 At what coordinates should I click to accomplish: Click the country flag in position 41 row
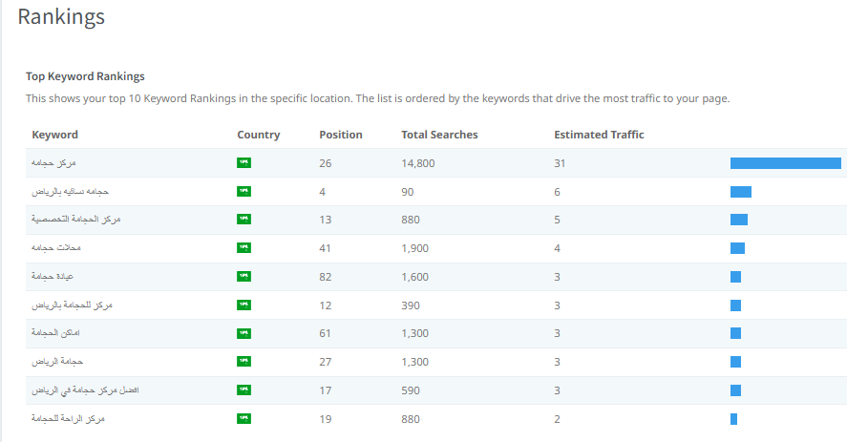(243, 248)
